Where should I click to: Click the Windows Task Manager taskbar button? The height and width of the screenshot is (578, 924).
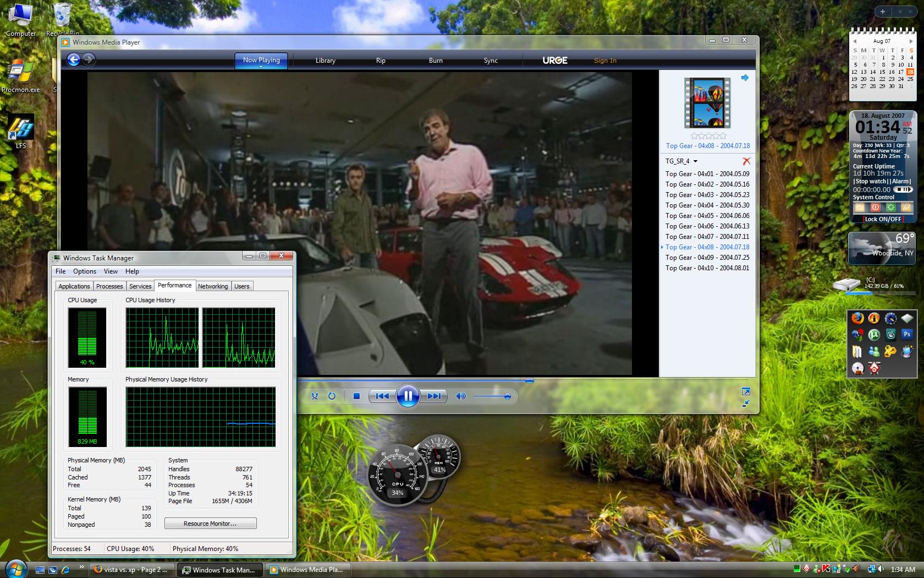click(x=220, y=570)
